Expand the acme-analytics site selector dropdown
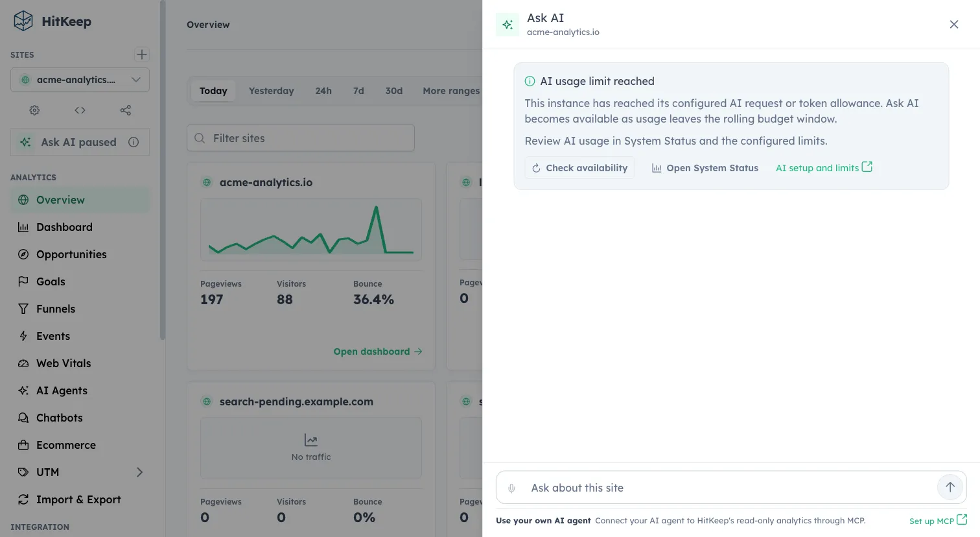 [80, 80]
